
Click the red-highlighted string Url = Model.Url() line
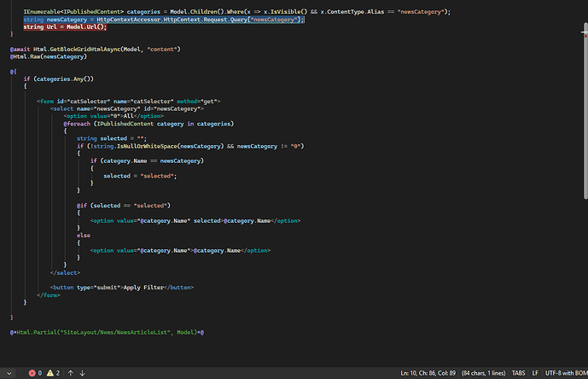pyautogui.click(x=65, y=27)
